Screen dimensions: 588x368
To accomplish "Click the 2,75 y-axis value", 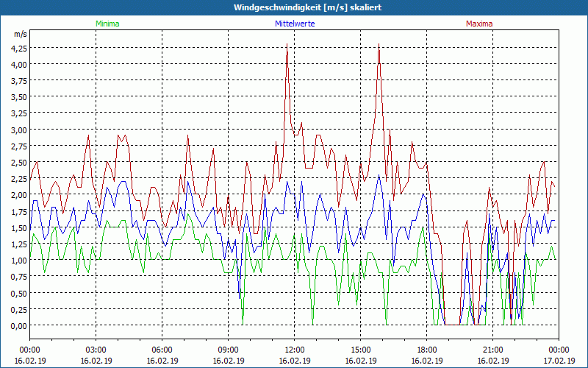I will pos(19,146).
